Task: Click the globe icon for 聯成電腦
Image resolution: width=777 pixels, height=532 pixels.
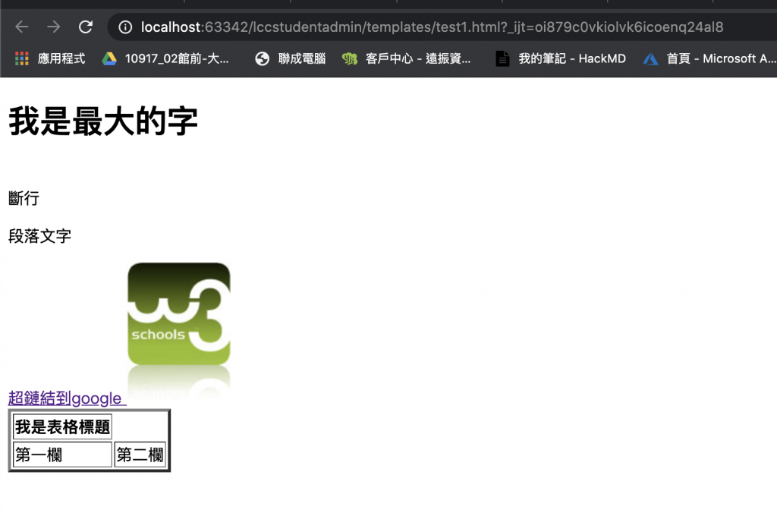Action: coord(262,59)
